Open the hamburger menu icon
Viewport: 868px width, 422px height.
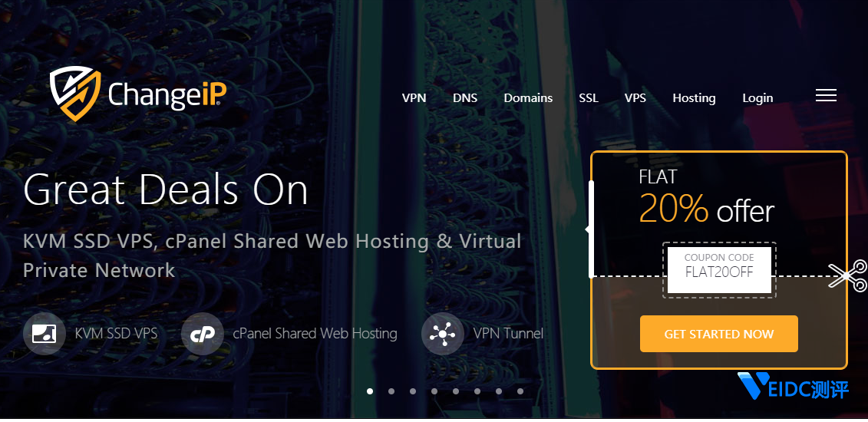[826, 95]
